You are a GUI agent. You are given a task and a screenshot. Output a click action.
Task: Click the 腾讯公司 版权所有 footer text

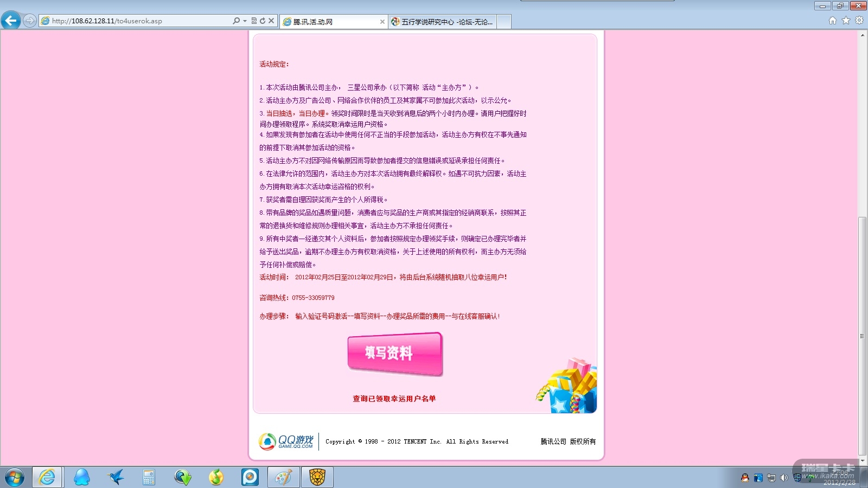pos(568,441)
